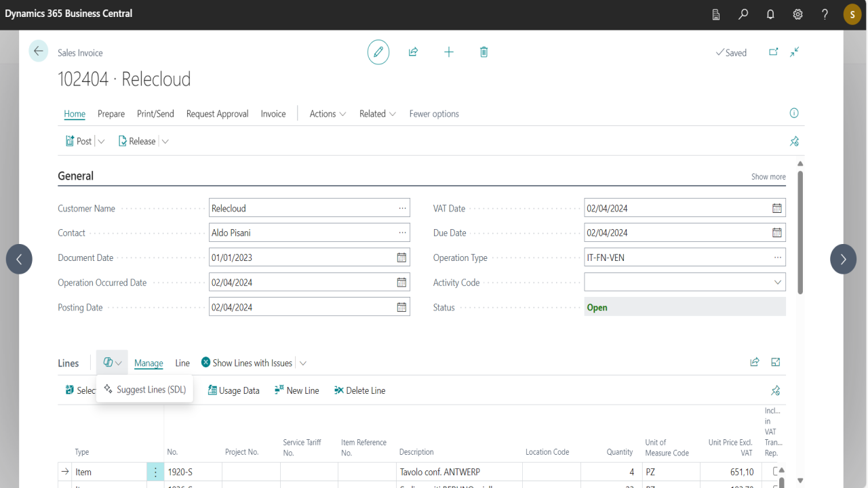The height and width of the screenshot is (488, 868).
Task: Click the Description cell Tavolo conf. ANTWERP
Action: point(459,472)
